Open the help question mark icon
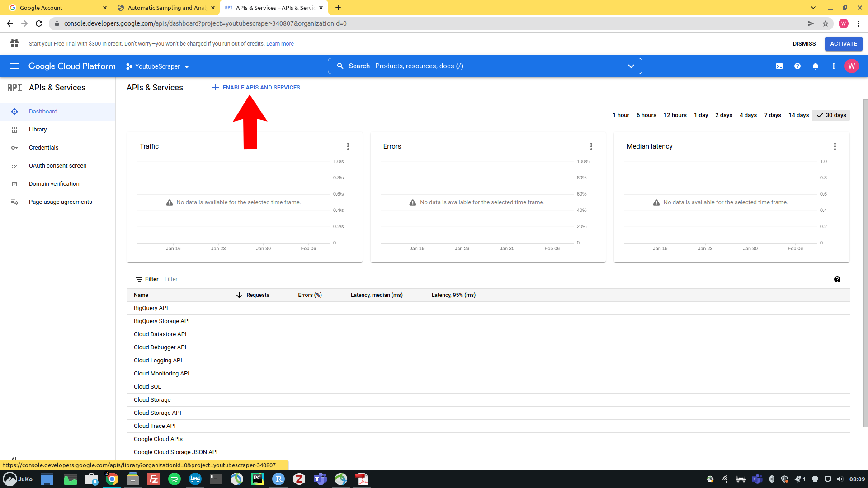Screen dimensions: 868x488 click(x=797, y=66)
